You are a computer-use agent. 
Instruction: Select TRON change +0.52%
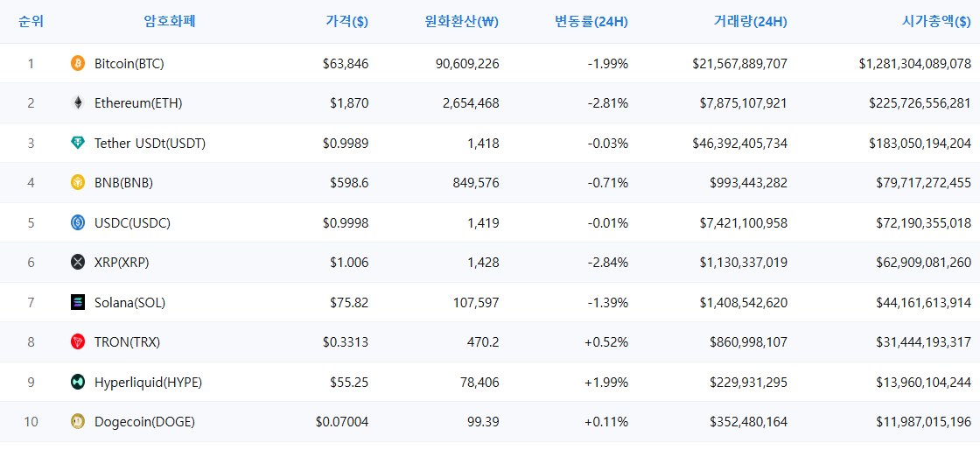pyautogui.click(x=606, y=341)
